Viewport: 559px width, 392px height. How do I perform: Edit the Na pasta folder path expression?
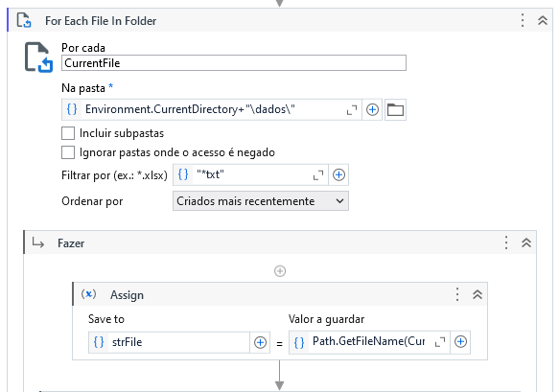click(212, 109)
